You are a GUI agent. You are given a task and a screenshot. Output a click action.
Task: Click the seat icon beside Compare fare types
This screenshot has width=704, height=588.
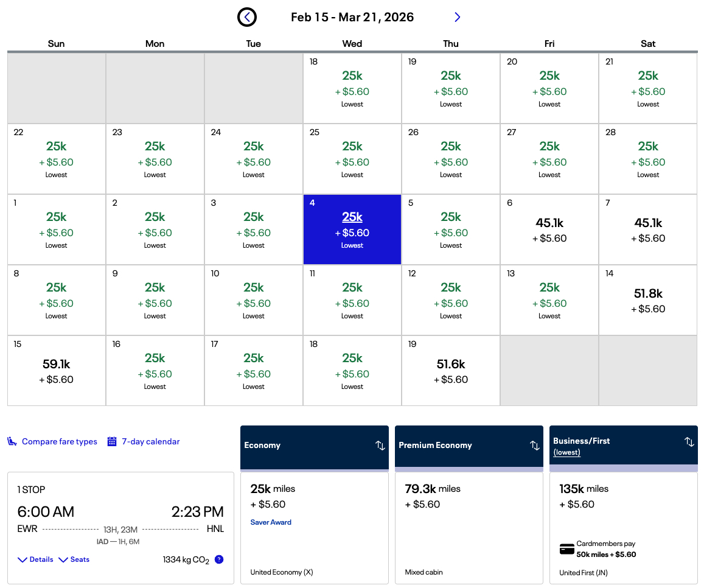pyautogui.click(x=12, y=441)
